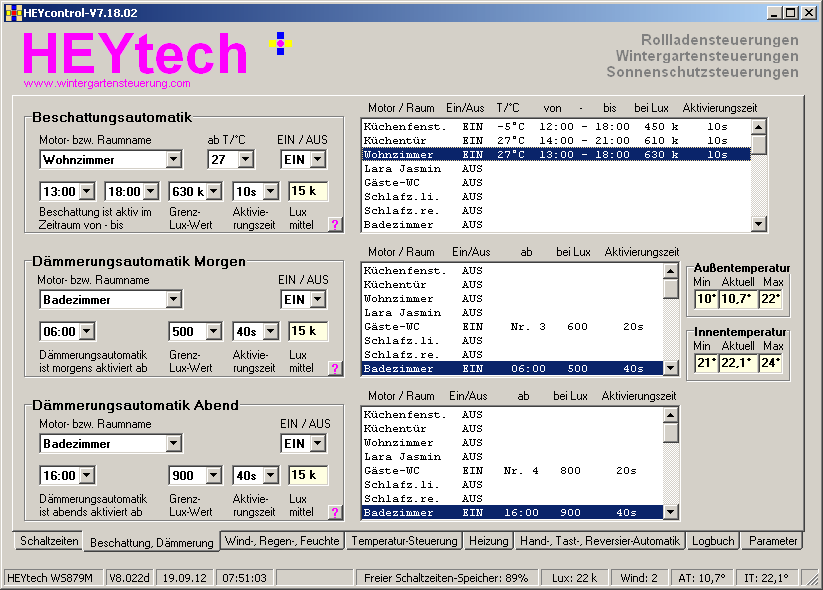Click the Innentemperatur Min field
This screenshot has width=823, height=590.
[x=706, y=363]
